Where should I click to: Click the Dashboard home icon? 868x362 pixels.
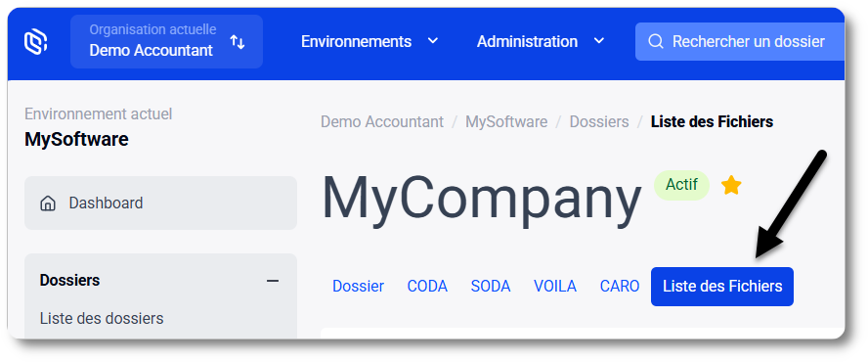pyautogui.click(x=48, y=204)
